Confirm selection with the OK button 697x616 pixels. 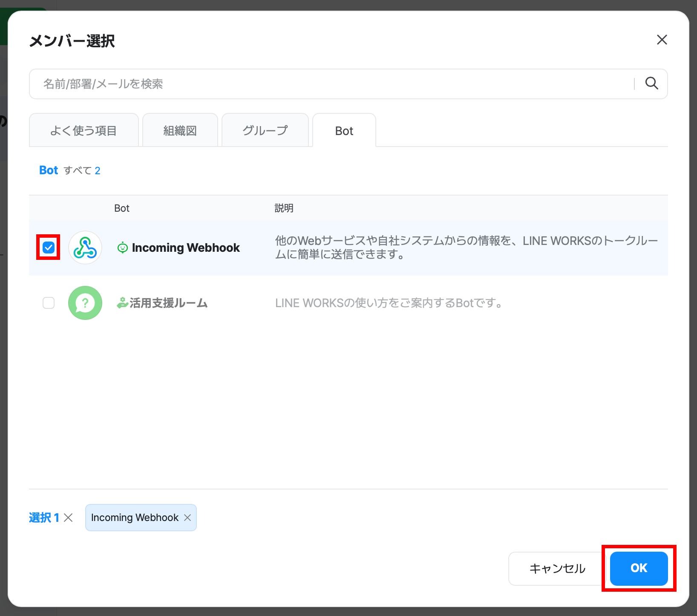coord(639,568)
